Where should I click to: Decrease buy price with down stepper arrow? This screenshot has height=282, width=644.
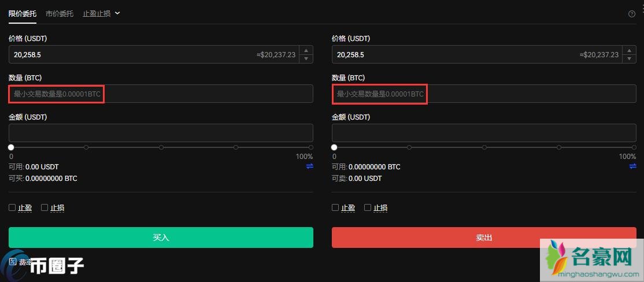pos(306,58)
